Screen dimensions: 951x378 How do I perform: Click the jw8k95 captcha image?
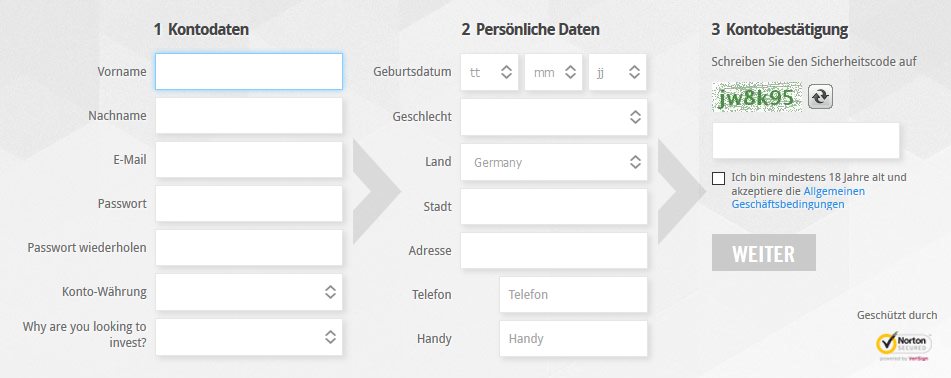[757, 97]
